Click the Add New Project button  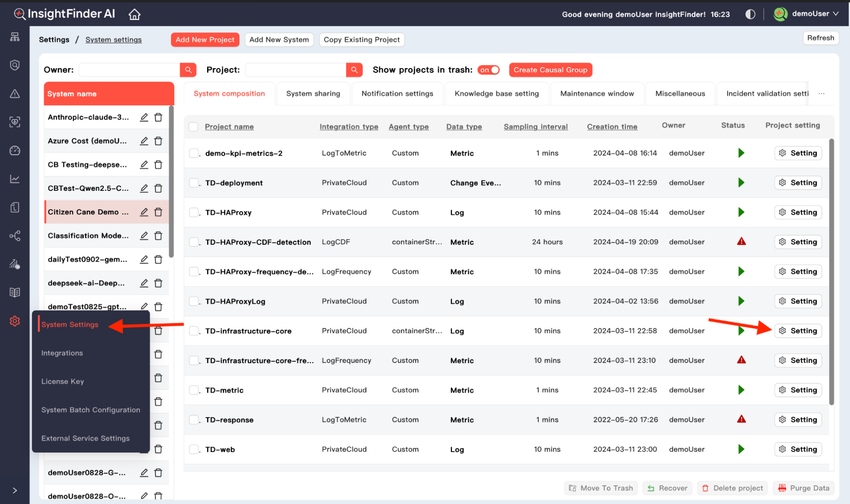point(205,40)
